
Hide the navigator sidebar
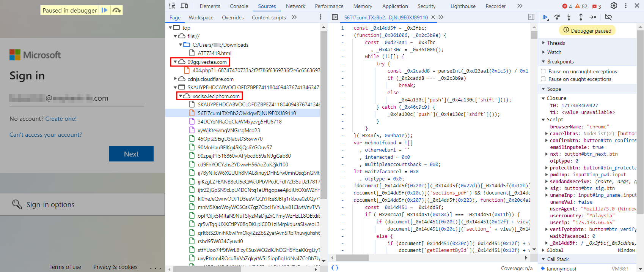tap(335, 17)
